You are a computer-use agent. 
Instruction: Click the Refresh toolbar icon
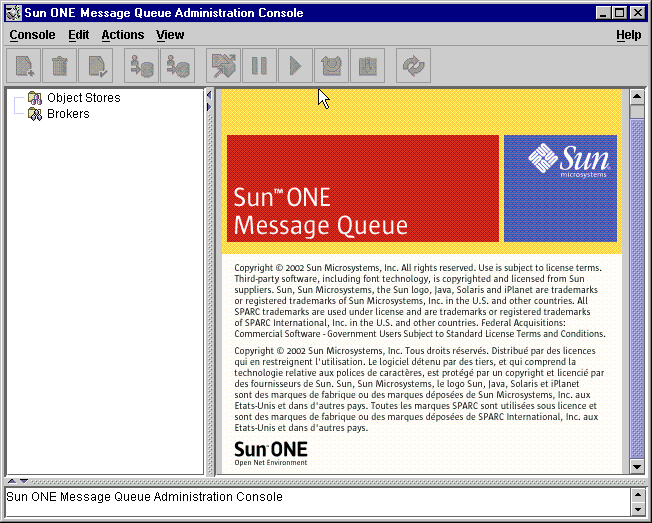click(x=413, y=66)
